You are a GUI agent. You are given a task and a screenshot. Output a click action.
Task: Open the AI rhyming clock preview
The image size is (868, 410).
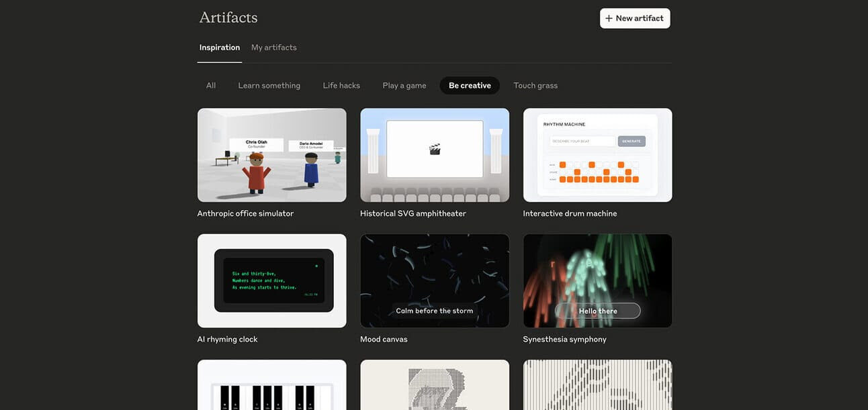(x=272, y=280)
